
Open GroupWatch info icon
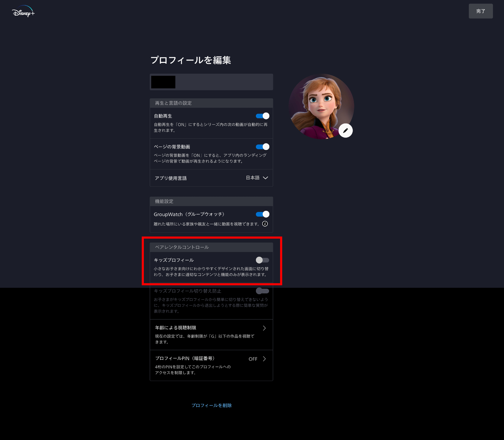pos(265,224)
